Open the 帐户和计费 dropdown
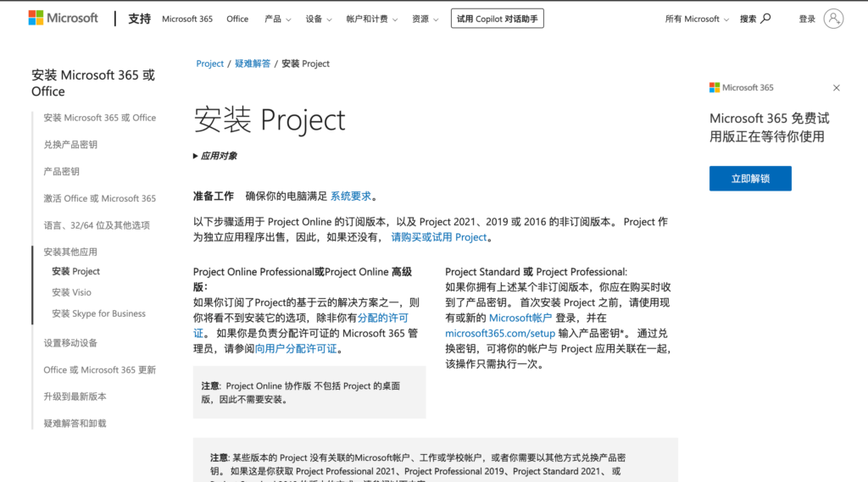Screen dimensions: 868x482 pyautogui.click(x=371, y=19)
